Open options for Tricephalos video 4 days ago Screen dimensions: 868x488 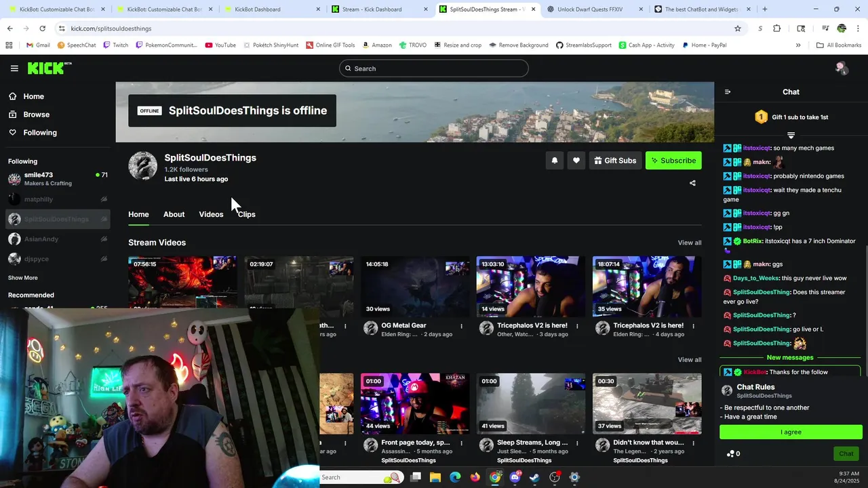(694, 326)
